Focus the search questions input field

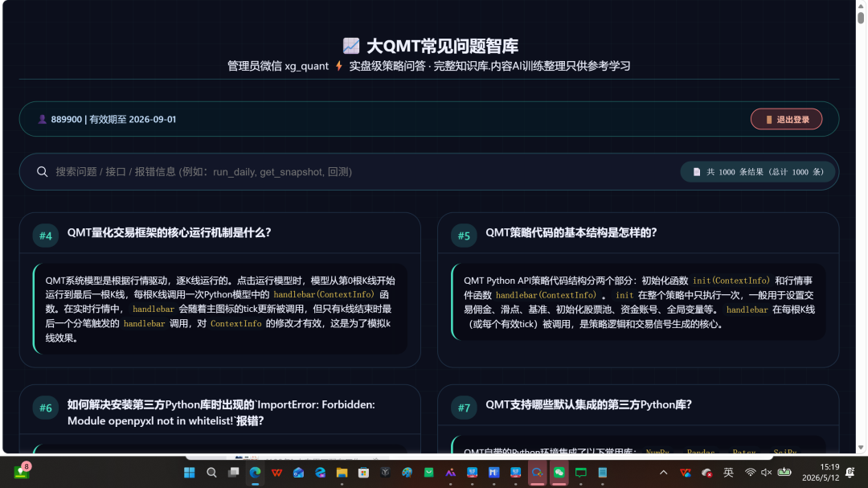click(354, 172)
